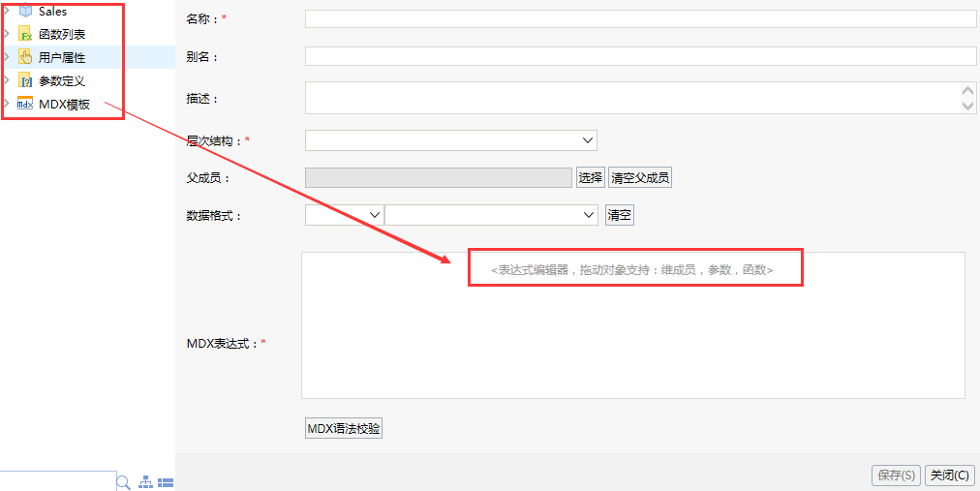Switch to list view icon
This screenshot has width=980, height=491.
pyautogui.click(x=166, y=481)
